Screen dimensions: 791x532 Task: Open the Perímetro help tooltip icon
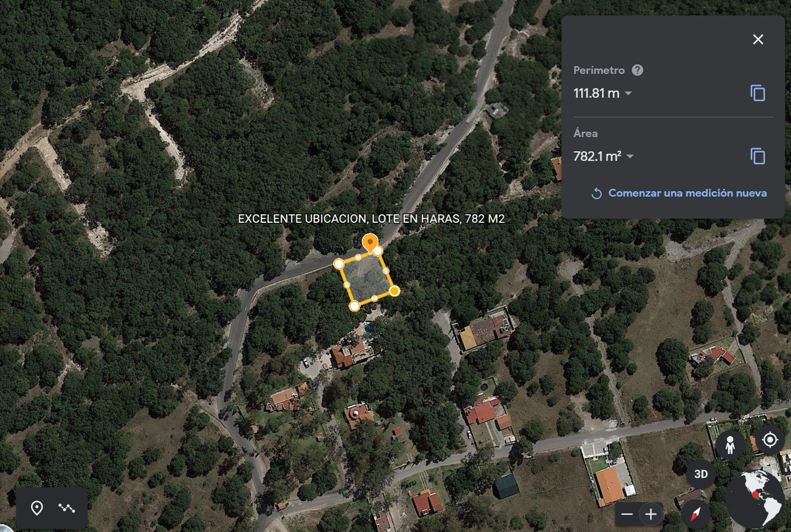637,71
